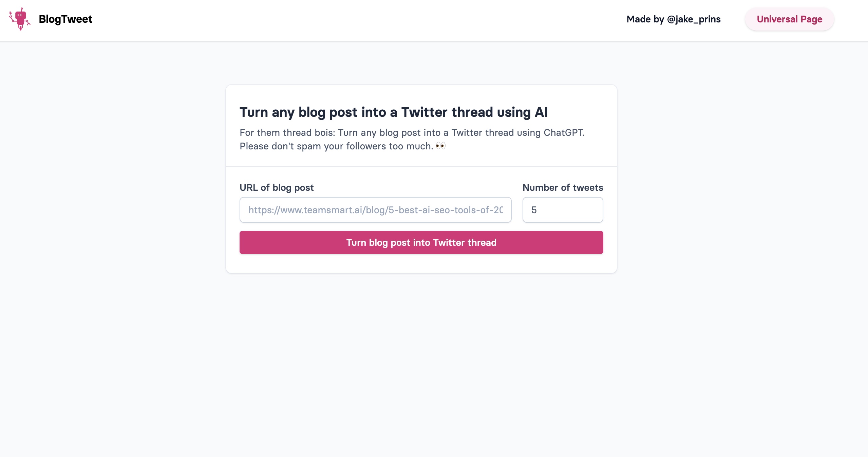Click the Number of tweets label
868x457 pixels.
[x=562, y=187]
